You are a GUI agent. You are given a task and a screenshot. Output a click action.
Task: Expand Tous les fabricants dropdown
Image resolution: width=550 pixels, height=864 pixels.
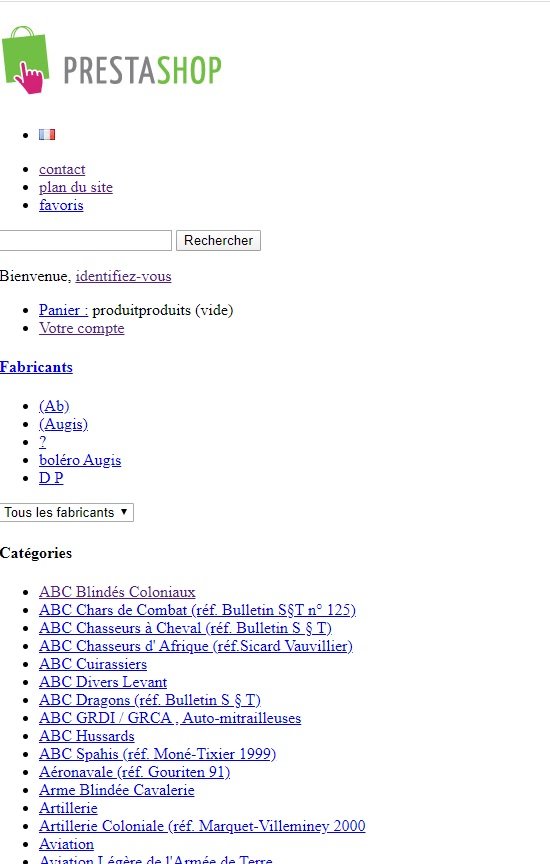(x=67, y=512)
